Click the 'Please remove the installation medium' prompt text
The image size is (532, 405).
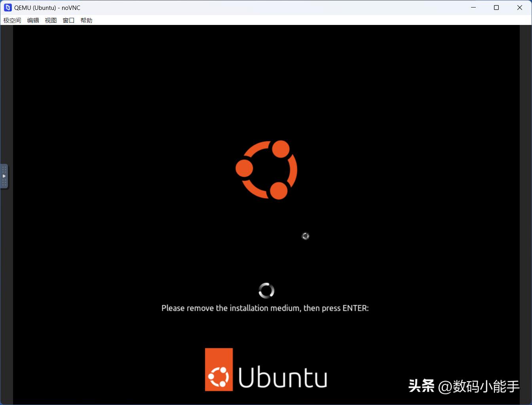[265, 308]
